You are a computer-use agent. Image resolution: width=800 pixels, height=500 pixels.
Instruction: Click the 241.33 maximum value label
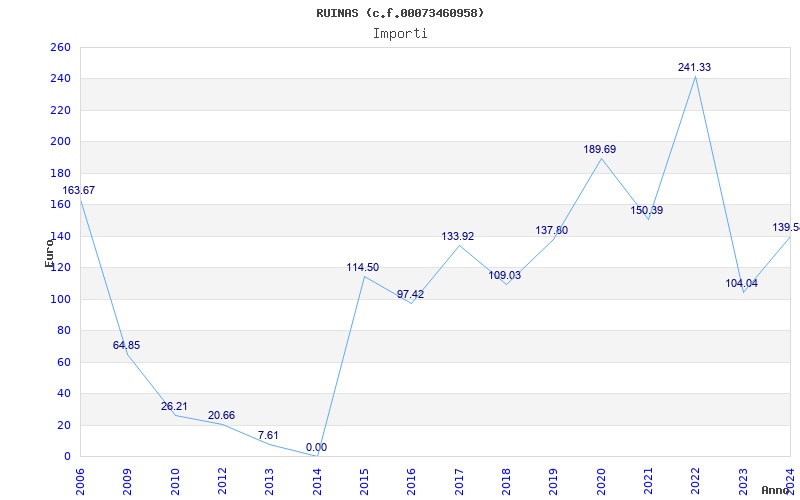(x=694, y=67)
